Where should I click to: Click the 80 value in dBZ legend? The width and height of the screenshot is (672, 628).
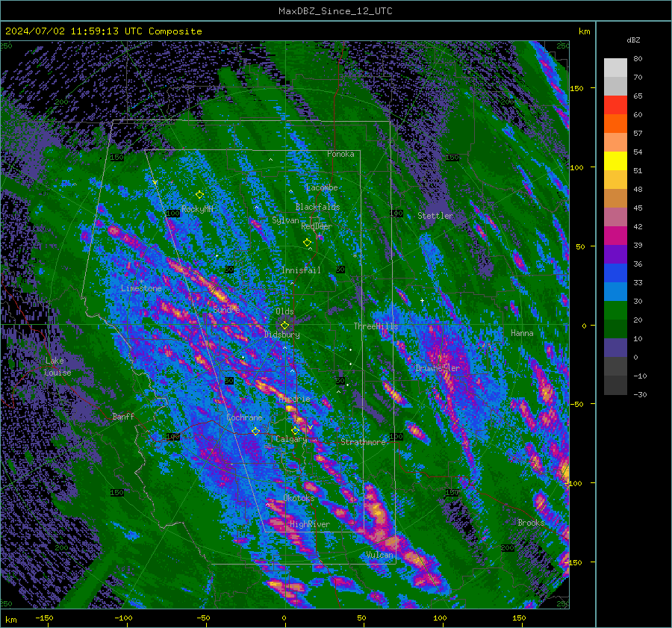638,59
